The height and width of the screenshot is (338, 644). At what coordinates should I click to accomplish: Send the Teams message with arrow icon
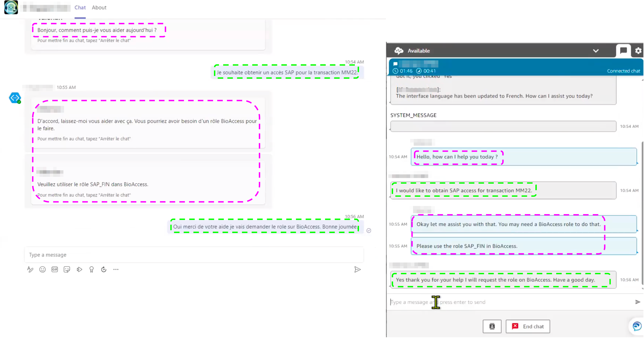(x=357, y=270)
